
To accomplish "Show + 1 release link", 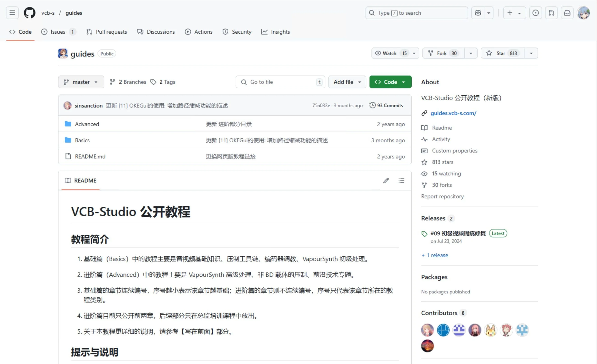I will coord(435,255).
